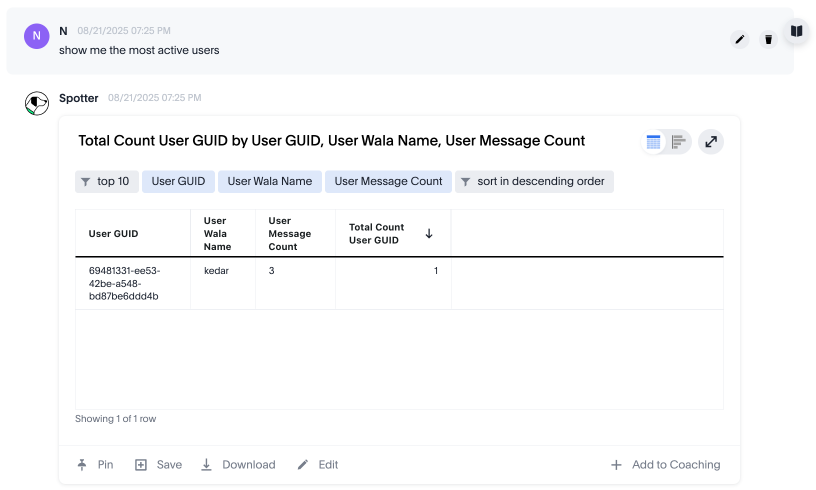Click the User Message Count token

[388, 182]
